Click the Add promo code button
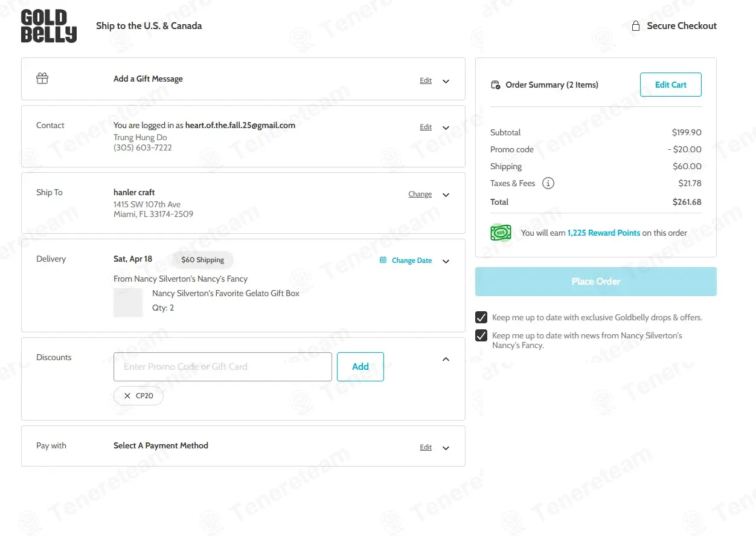 pos(360,367)
